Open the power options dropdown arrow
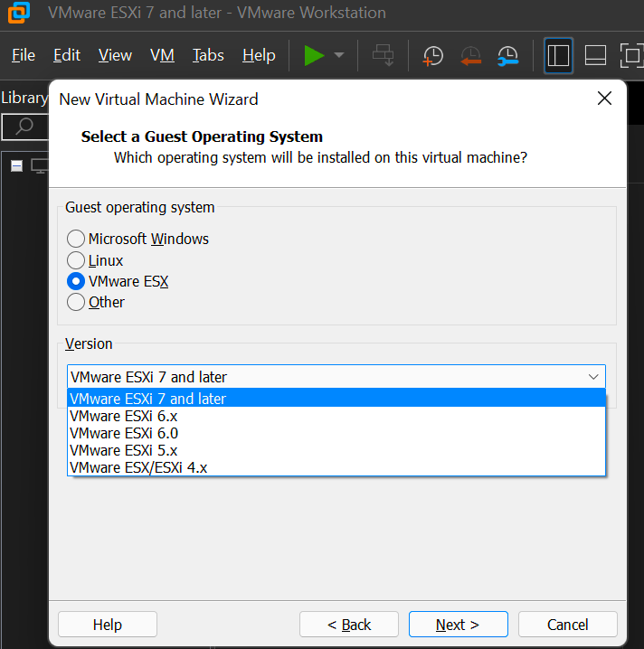This screenshot has width=644, height=649. click(x=339, y=55)
